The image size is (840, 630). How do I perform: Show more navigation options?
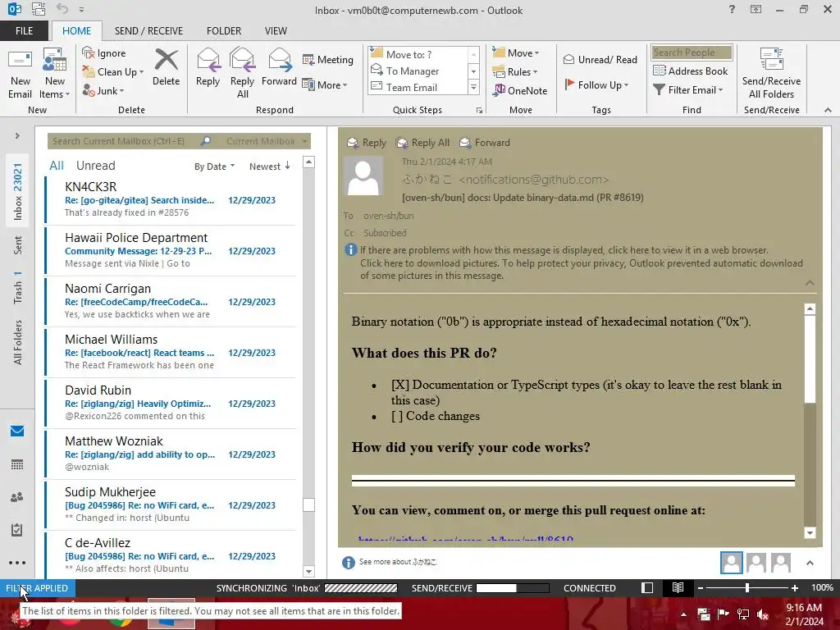coord(17,563)
